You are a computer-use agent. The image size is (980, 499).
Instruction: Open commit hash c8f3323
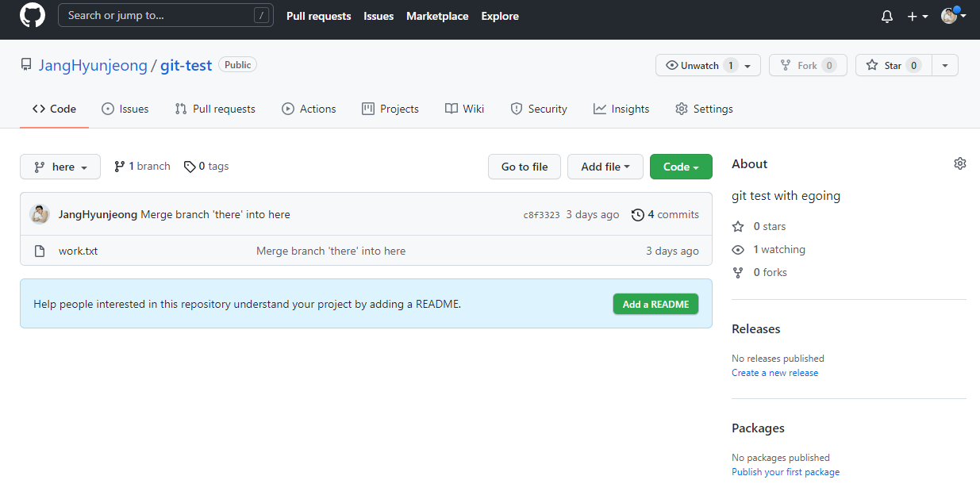tap(541, 215)
